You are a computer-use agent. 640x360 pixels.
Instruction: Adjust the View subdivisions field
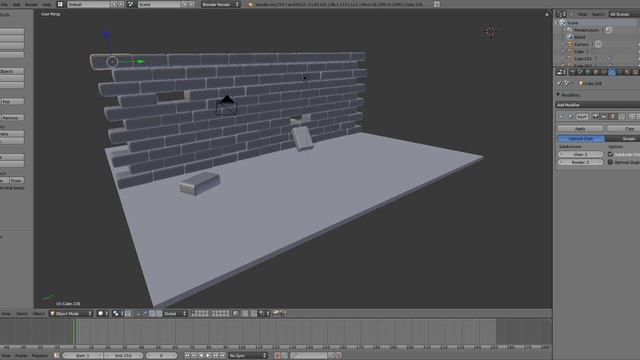coord(580,154)
